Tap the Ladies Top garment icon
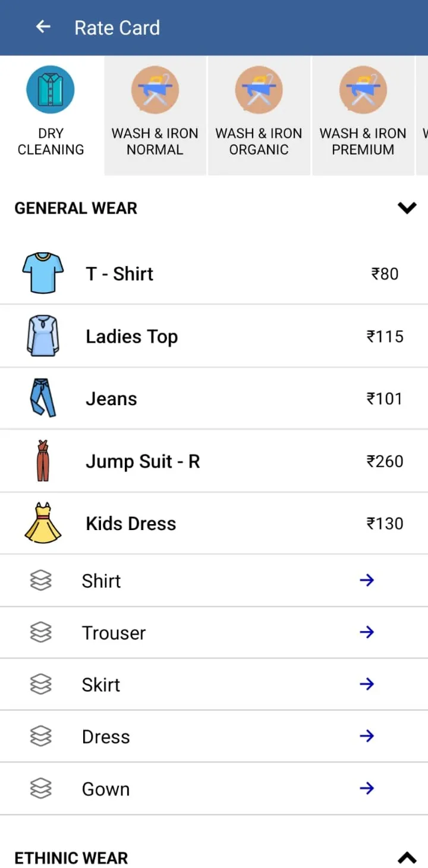The height and width of the screenshot is (868, 428). tap(43, 336)
